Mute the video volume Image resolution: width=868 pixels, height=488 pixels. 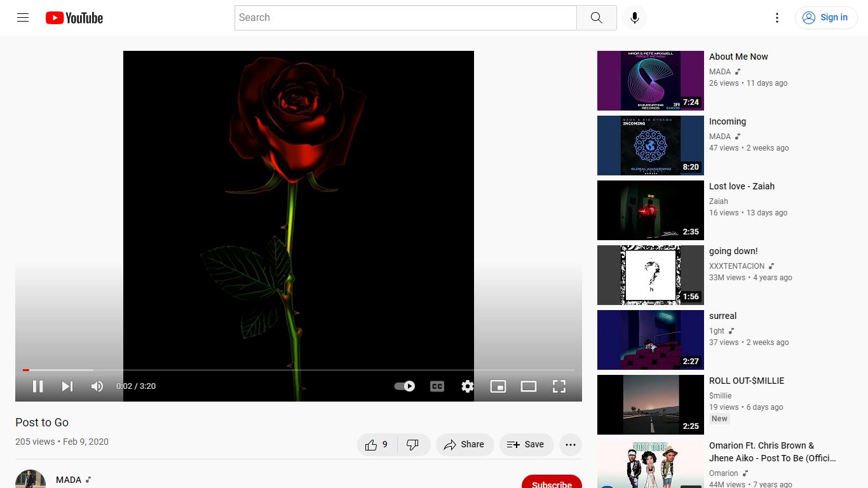pos(97,386)
